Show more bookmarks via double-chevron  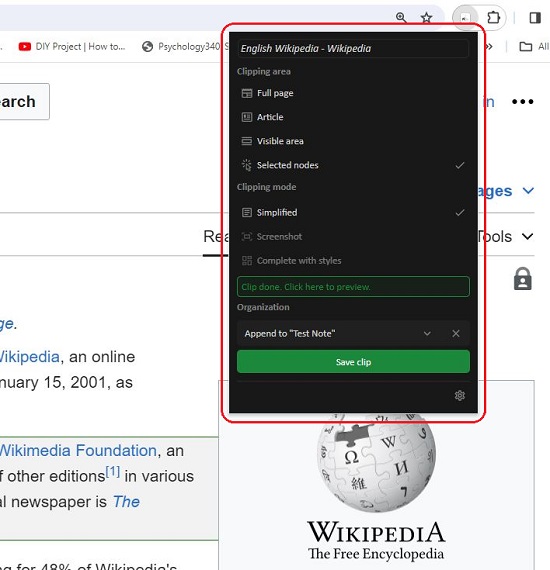point(489,47)
